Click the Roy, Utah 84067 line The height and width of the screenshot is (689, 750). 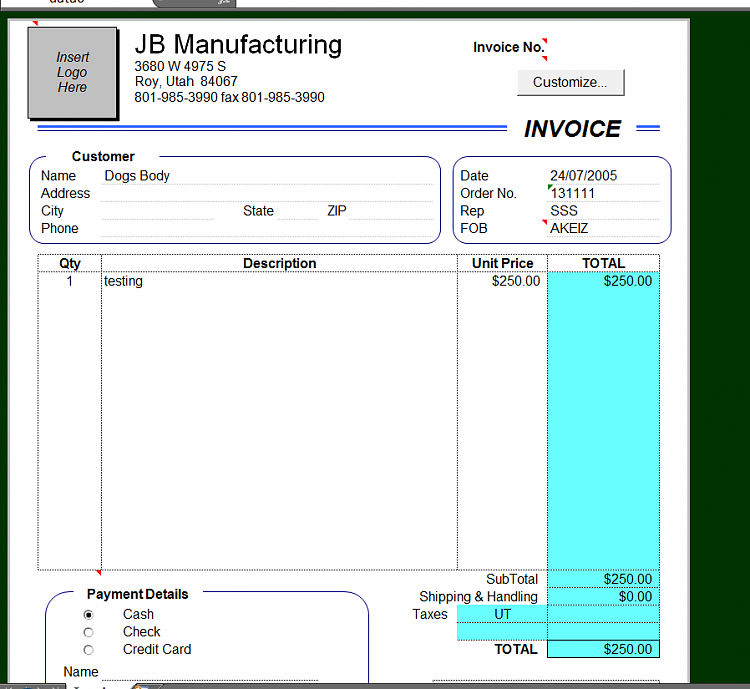[x=186, y=81]
